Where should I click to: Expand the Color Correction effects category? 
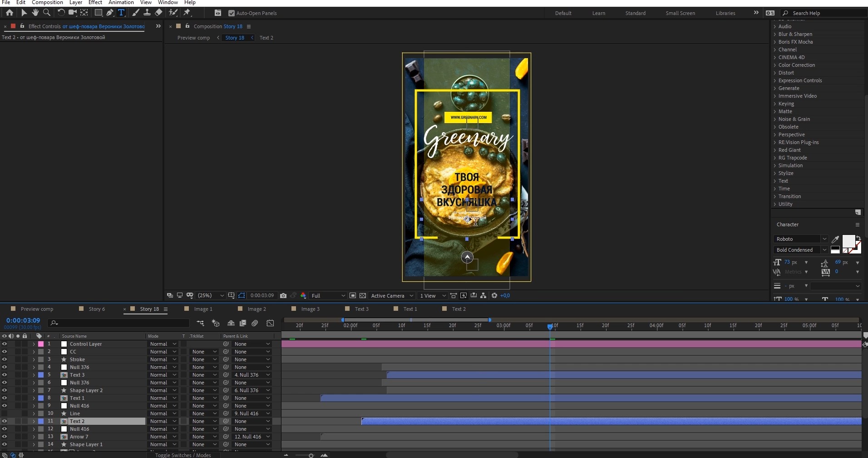775,65
